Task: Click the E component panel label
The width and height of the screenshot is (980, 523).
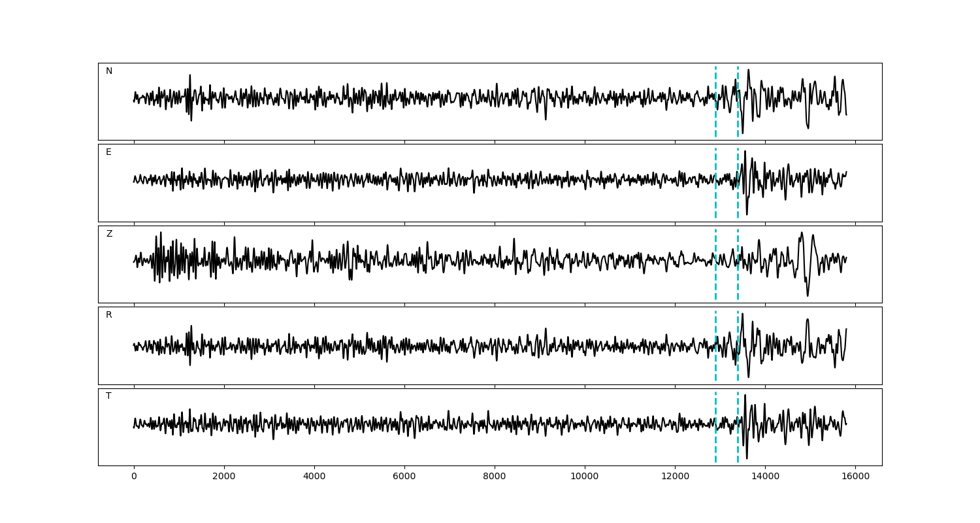Action: point(108,152)
